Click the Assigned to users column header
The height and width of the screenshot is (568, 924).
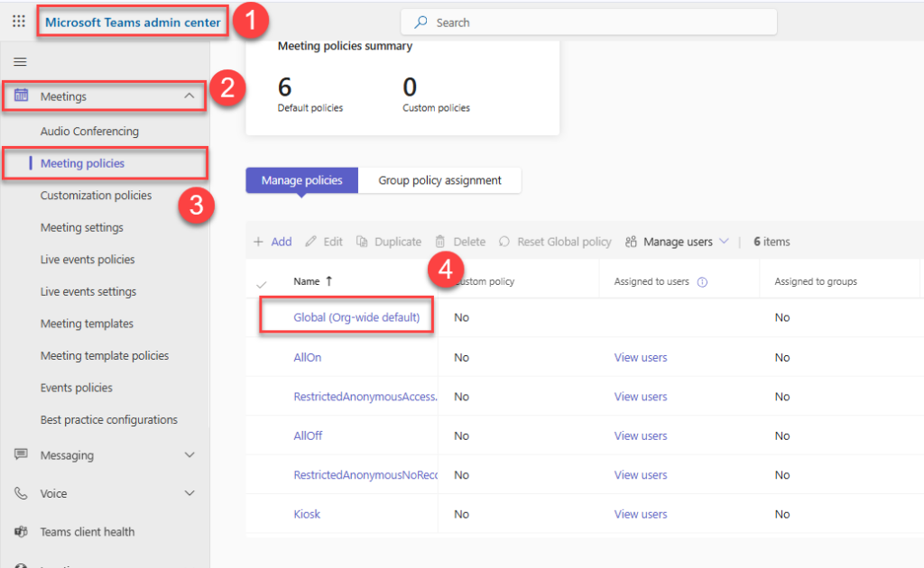coord(651,281)
